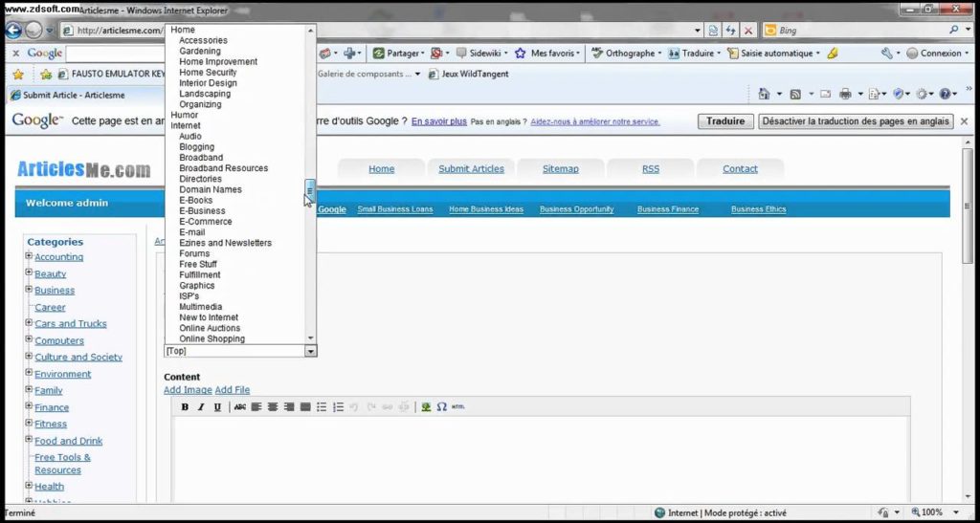The height and width of the screenshot is (523, 980).
Task: Open compatibility view icon in address bar
Action: pos(713,30)
